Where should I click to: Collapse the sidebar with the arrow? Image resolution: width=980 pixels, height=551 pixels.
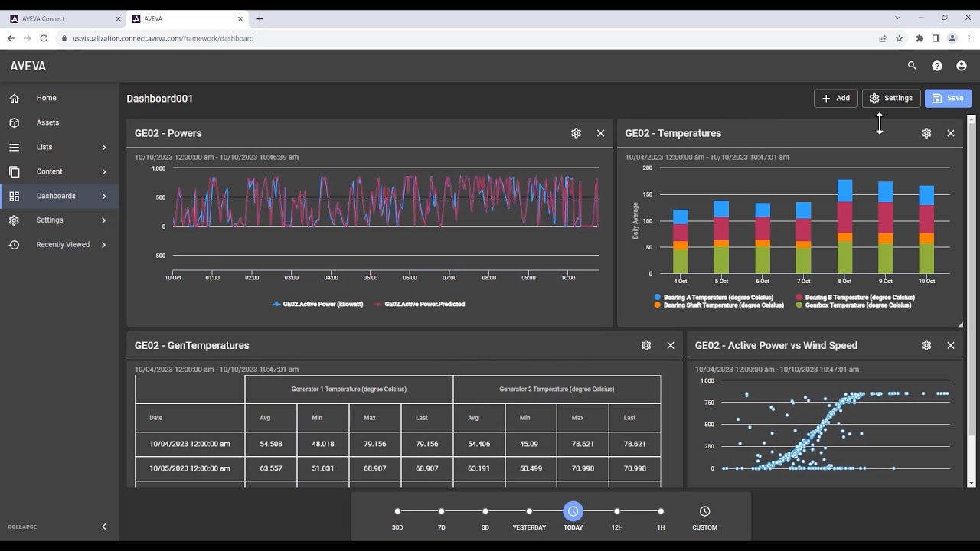click(104, 527)
